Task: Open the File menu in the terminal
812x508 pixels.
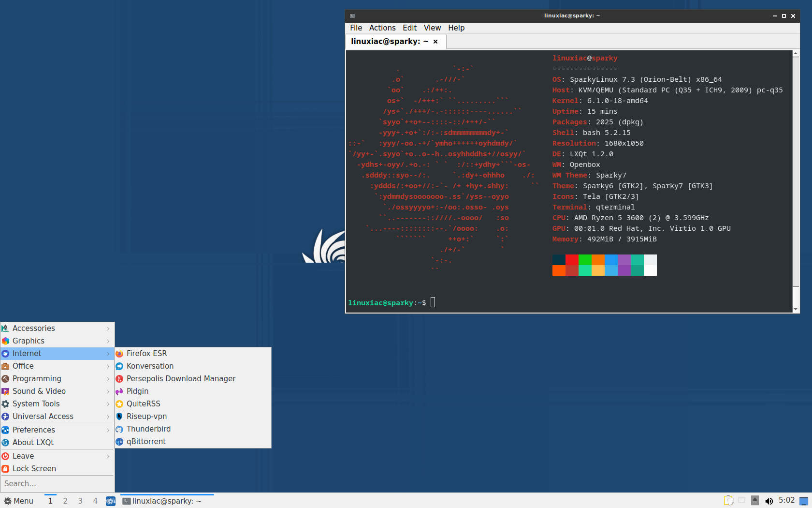Action: coord(356,28)
